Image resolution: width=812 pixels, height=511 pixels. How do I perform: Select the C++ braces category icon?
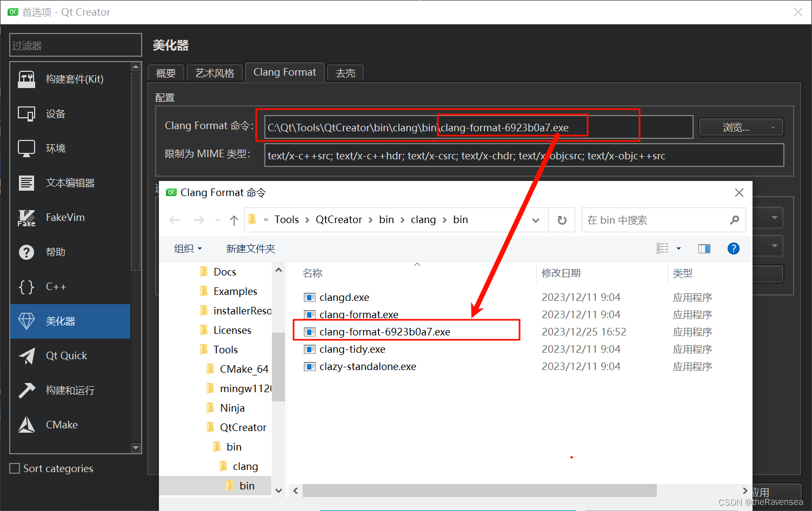(x=26, y=287)
